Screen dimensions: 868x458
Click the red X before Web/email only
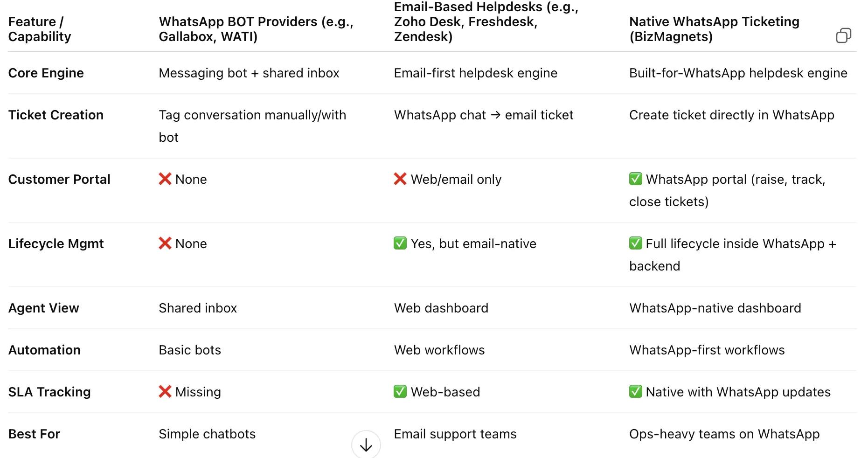coord(400,179)
